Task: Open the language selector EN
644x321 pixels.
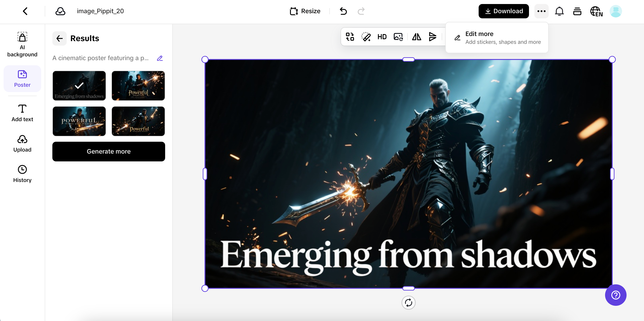Action: 596,11
